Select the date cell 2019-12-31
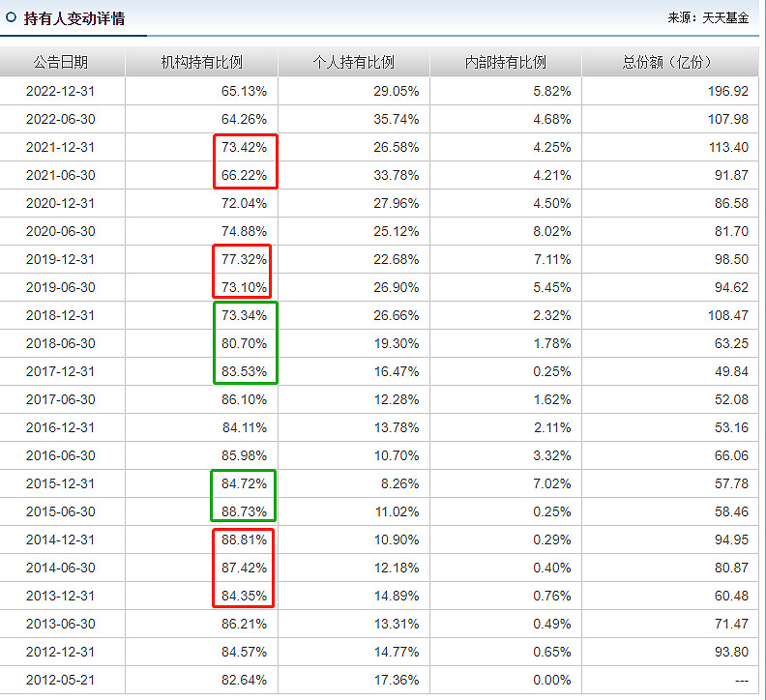The height and width of the screenshot is (700, 766). [x=61, y=259]
